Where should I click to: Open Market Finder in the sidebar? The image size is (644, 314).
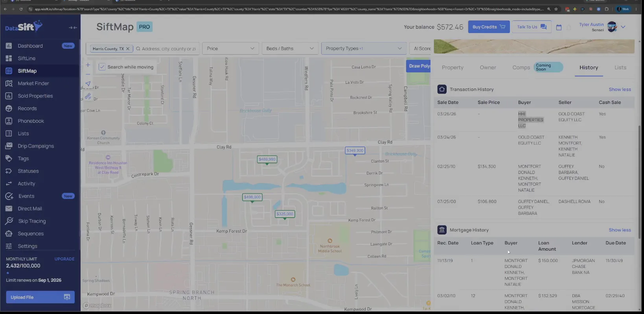click(x=33, y=83)
